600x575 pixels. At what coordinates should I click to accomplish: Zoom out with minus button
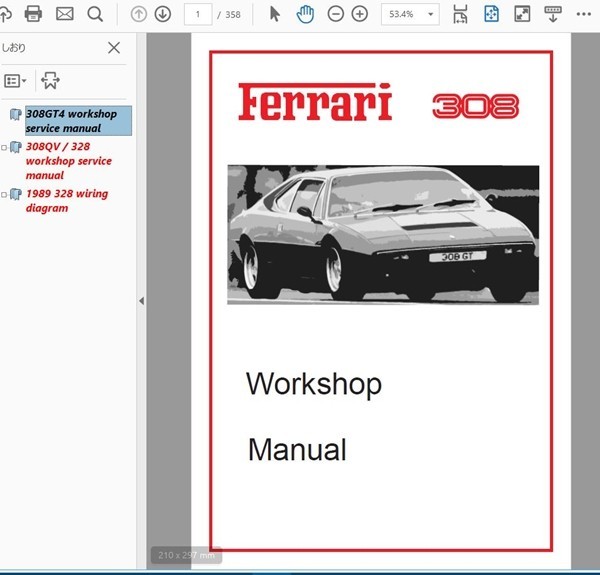coord(336,15)
